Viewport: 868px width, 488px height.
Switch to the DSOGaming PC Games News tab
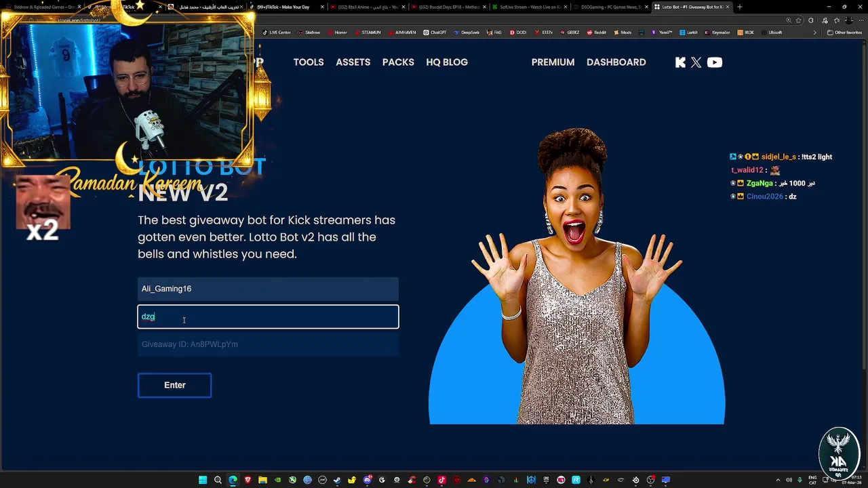click(610, 7)
